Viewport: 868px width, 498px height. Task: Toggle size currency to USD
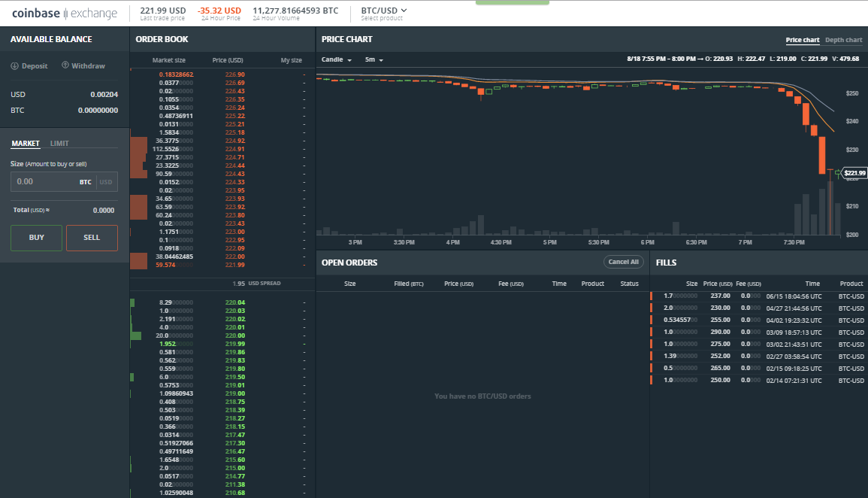click(x=107, y=182)
